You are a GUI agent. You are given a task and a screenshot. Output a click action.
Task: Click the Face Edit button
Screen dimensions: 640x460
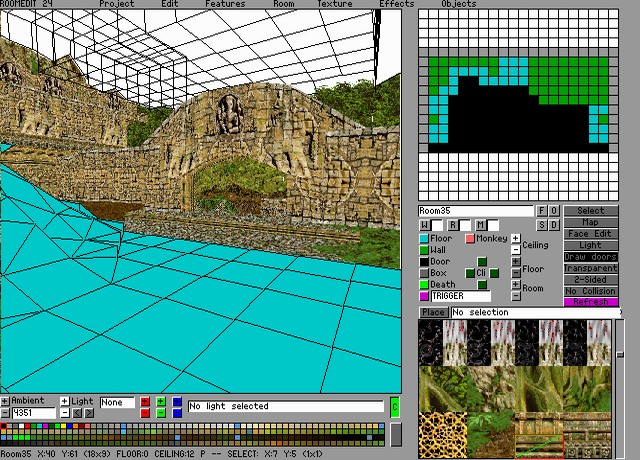pos(591,234)
